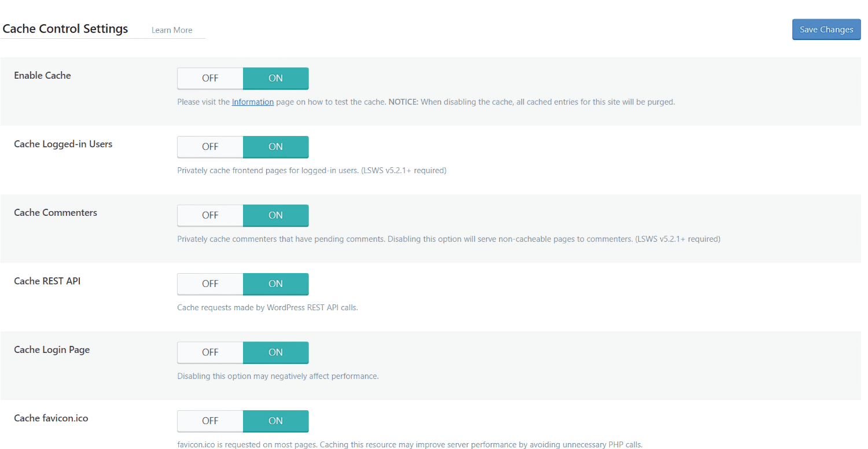Click the Save Changes button
868x449 pixels.
(826, 30)
